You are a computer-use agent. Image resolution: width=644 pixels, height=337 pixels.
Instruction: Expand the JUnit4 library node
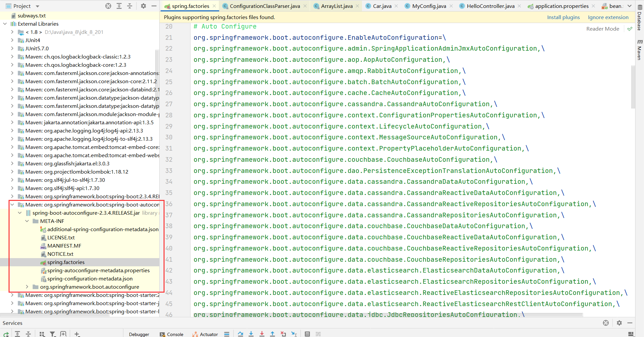tap(12, 40)
